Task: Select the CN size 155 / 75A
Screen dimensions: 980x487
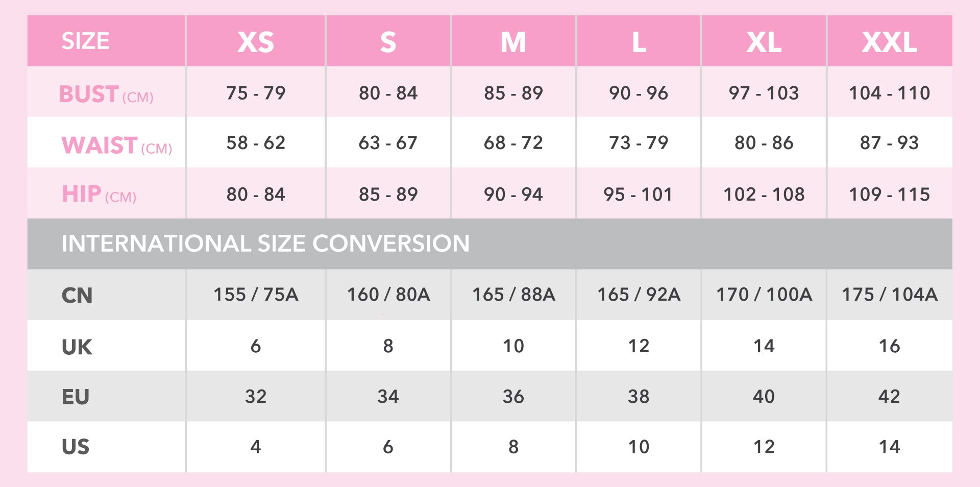Action: [x=256, y=295]
